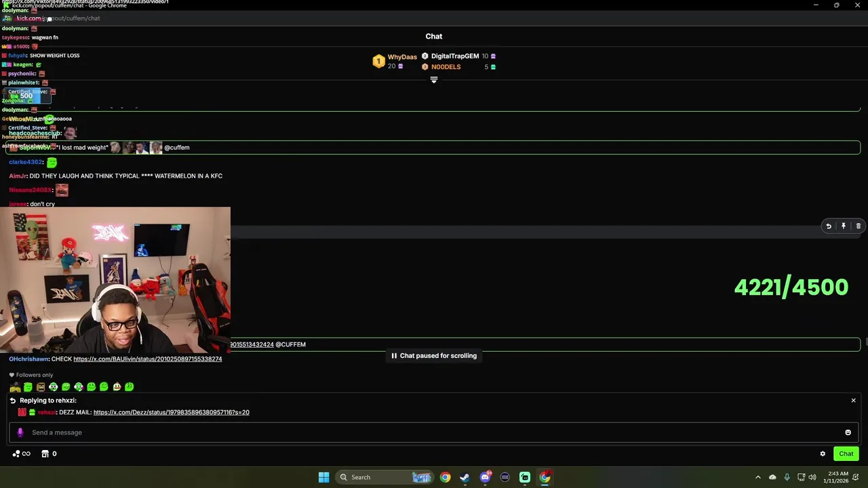Open OHchrishawn's user profile
Image resolution: width=868 pixels, height=488 pixels.
(x=28, y=359)
